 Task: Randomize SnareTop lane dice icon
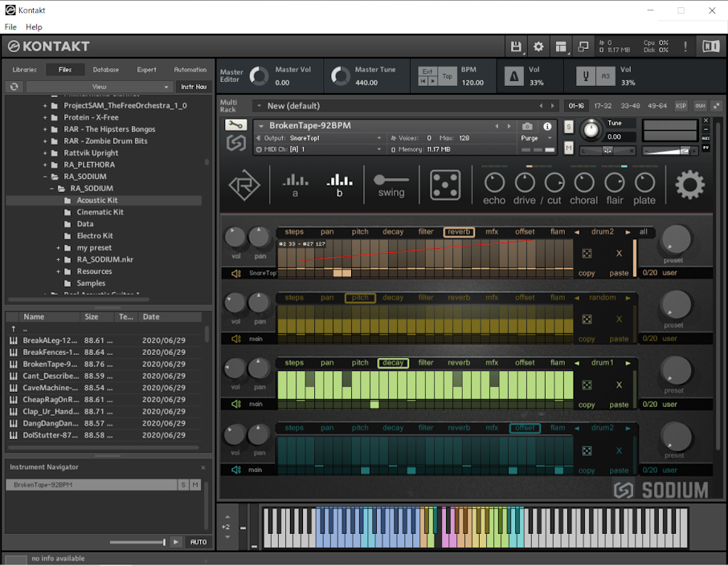click(587, 254)
